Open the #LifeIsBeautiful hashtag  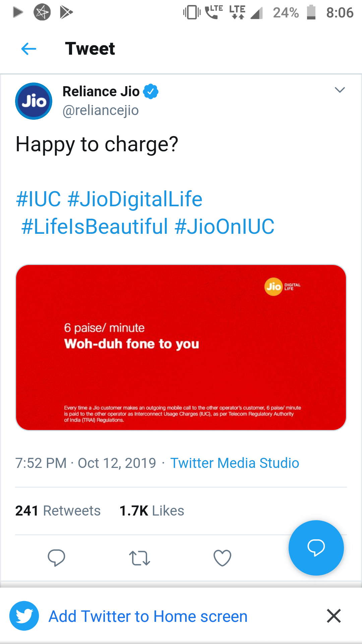coord(95,226)
